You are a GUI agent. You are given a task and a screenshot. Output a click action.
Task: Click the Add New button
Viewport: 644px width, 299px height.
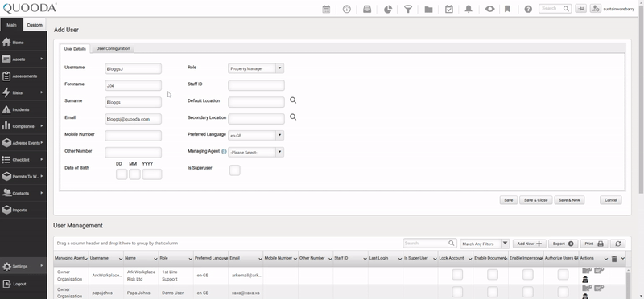click(x=530, y=244)
